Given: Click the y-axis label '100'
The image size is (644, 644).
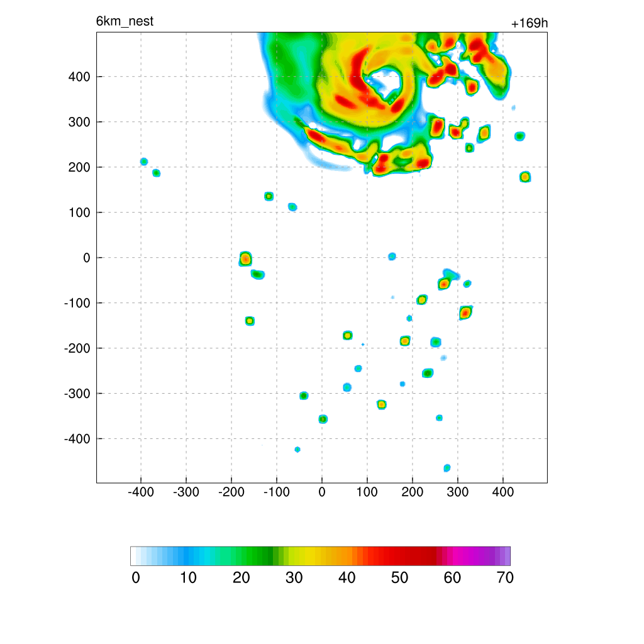Looking at the screenshot, I should 79,213.
